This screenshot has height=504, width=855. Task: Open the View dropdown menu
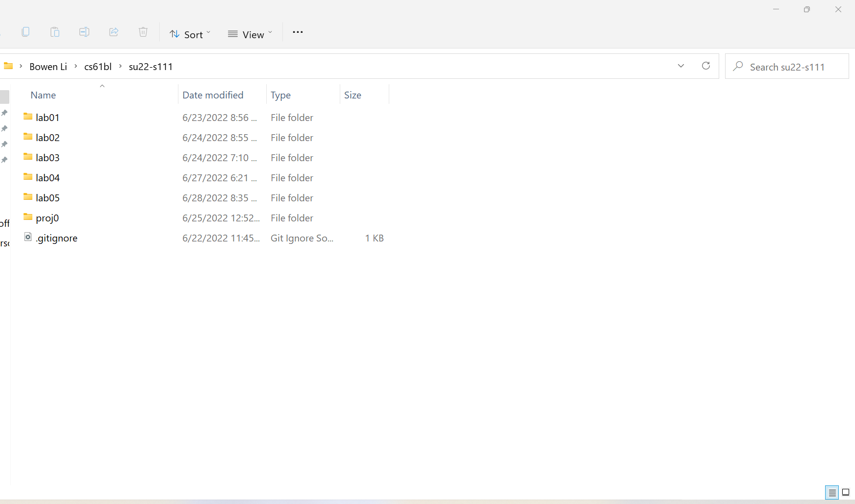point(250,34)
